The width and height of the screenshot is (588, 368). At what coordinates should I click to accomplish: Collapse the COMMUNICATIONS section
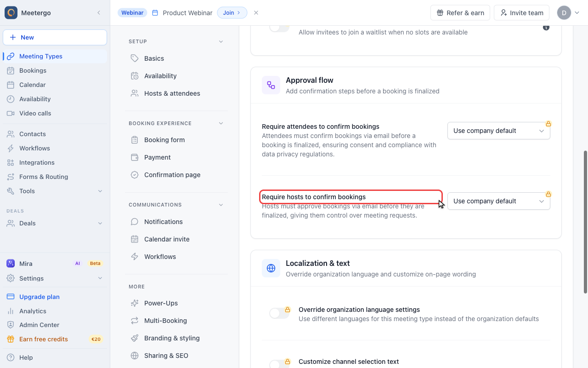tap(221, 205)
